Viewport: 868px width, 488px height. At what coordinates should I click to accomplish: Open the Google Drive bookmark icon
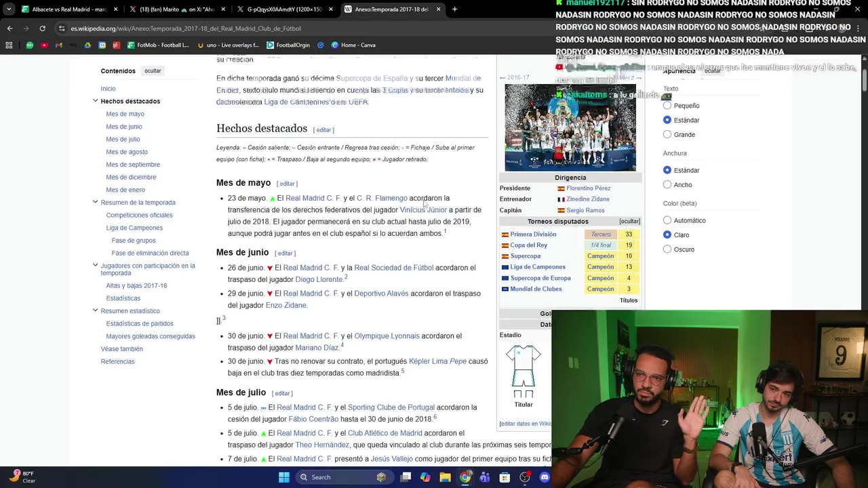coord(87,45)
